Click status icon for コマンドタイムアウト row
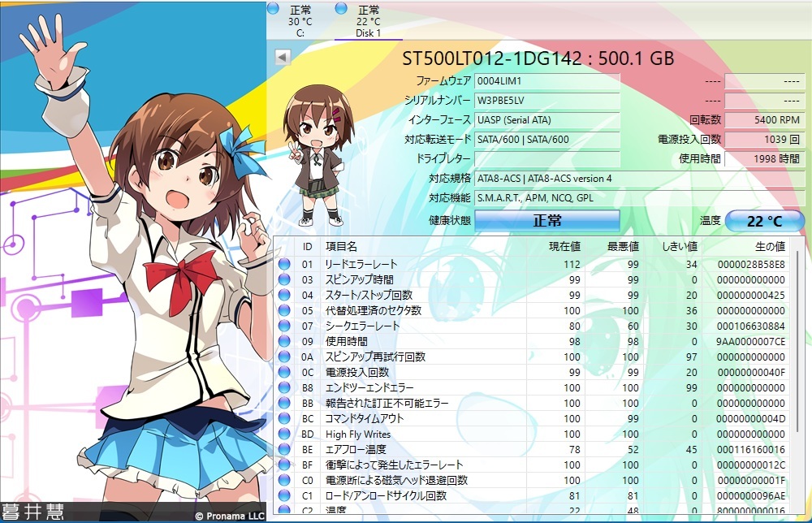The height and width of the screenshot is (523, 812). [x=284, y=418]
